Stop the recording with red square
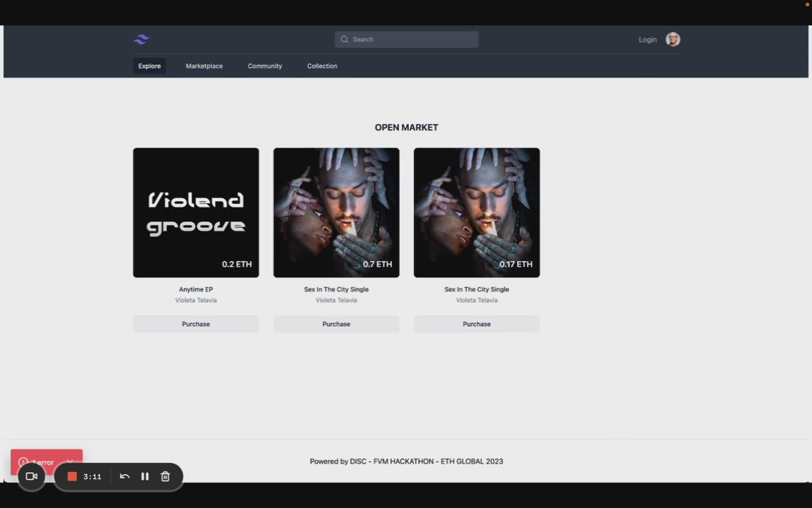Screen dimensions: 812x508 click(x=72, y=476)
